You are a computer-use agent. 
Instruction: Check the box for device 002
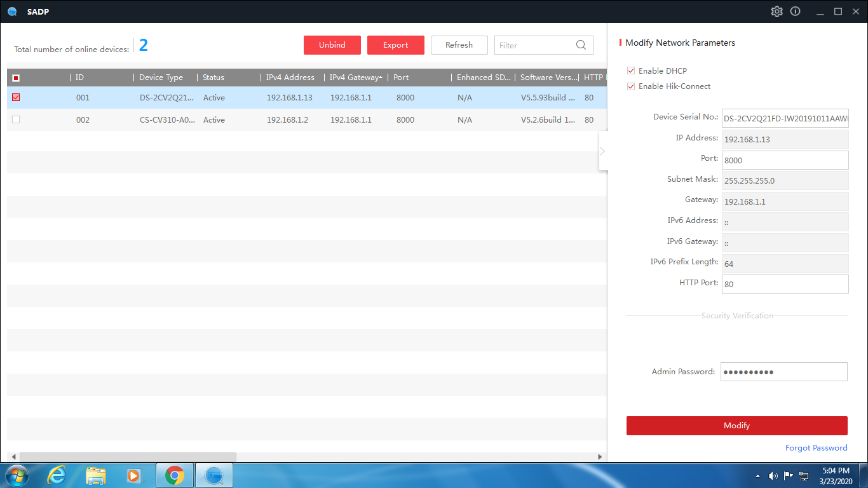coord(16,119)
